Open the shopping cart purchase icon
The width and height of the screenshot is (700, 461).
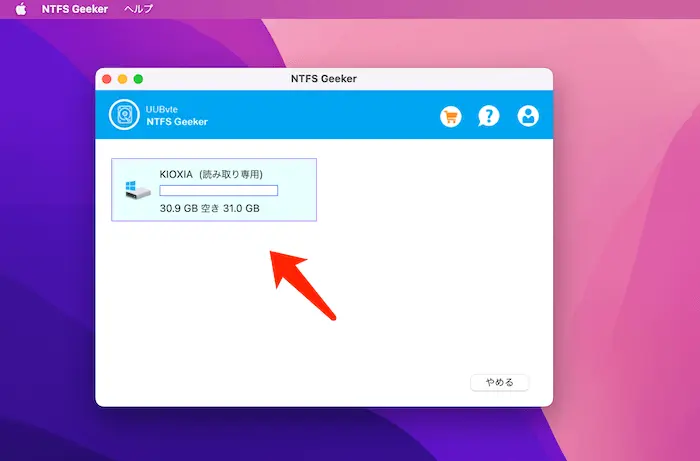pyautogui.click(x=450, y=116)
